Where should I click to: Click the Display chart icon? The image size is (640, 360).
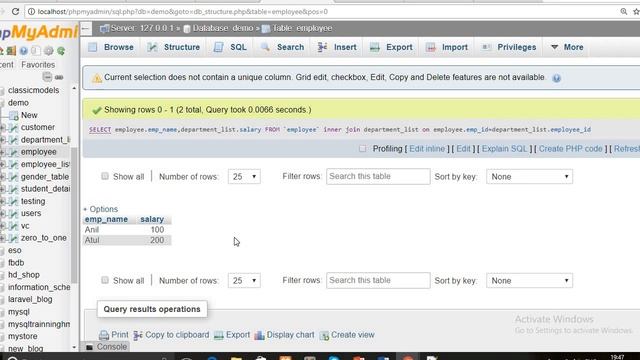(x=259, y=335)
